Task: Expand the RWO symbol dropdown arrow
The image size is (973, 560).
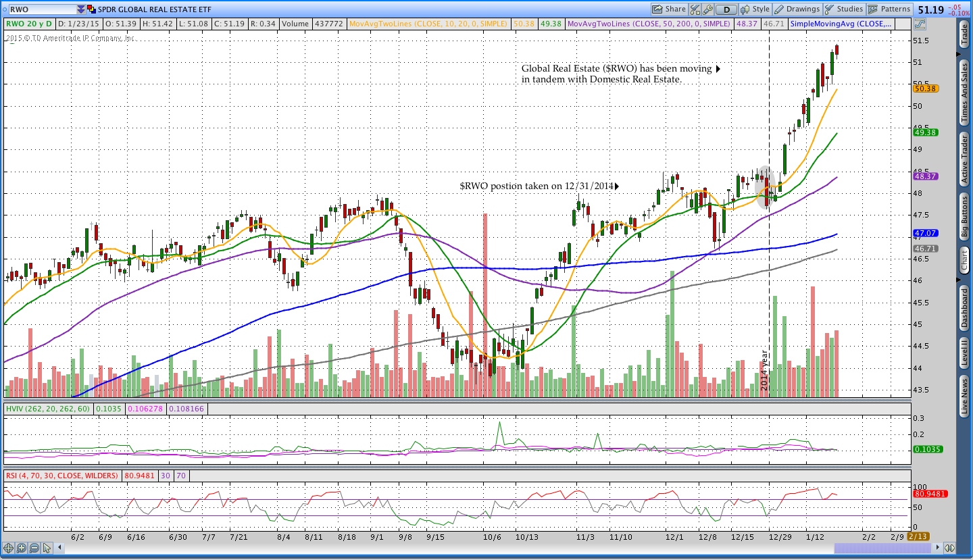Action: (81, 9)
